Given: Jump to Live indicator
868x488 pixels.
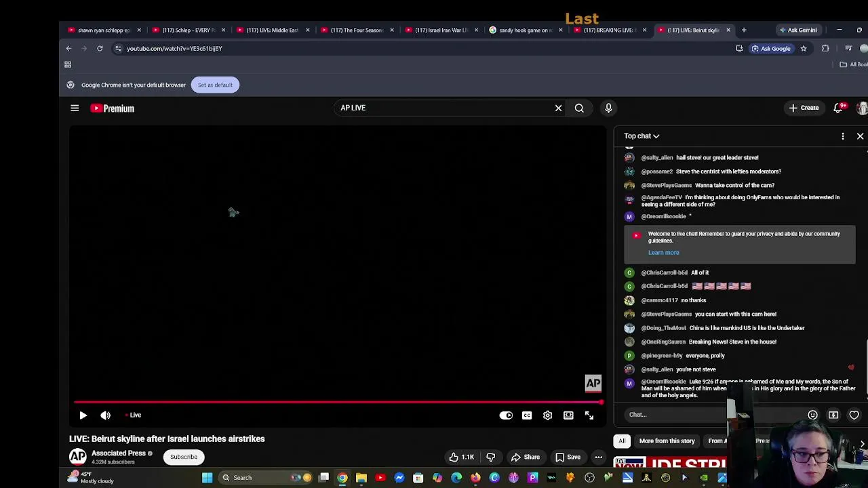Looking at the screenshot, I should tap(133, 415).
